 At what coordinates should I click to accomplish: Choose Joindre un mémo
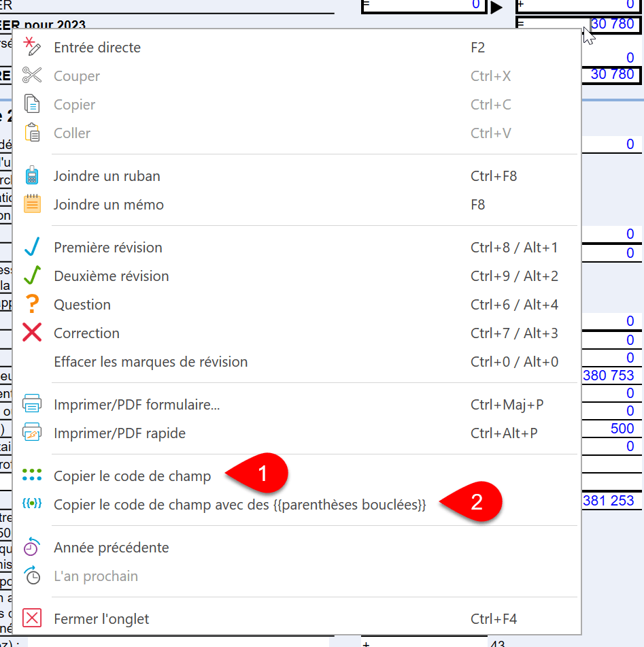coord(296,204)
